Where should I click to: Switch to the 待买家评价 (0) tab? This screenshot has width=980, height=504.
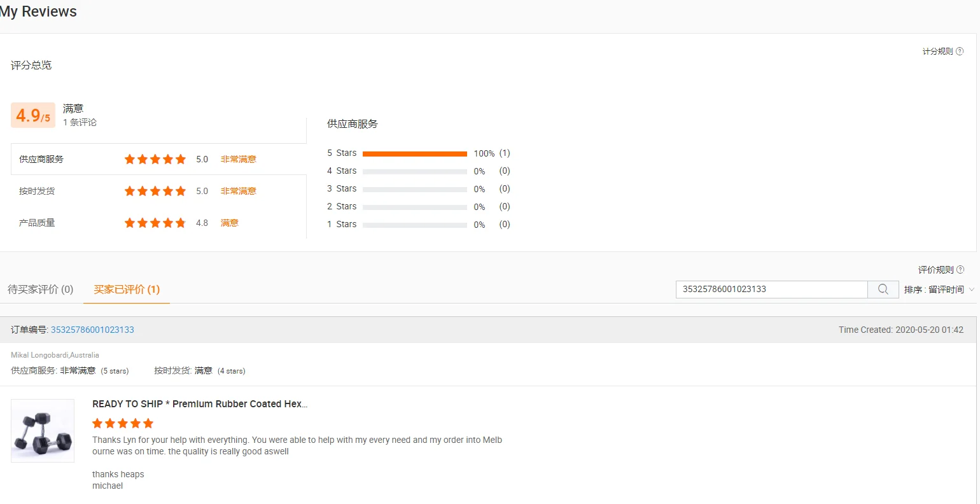coord(41,290)
